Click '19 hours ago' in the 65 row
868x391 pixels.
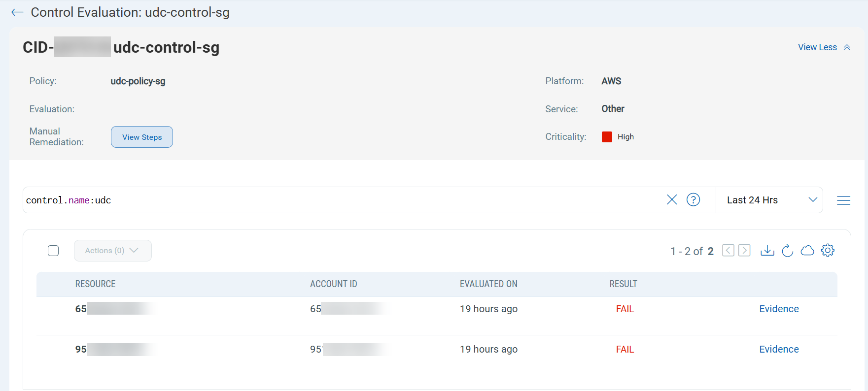tap(488, 309)
